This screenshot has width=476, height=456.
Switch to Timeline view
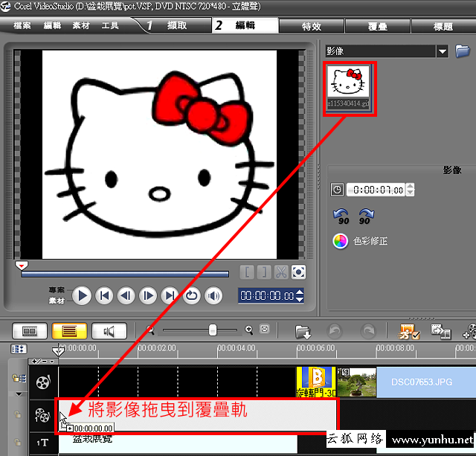click(x=69, y=330)
